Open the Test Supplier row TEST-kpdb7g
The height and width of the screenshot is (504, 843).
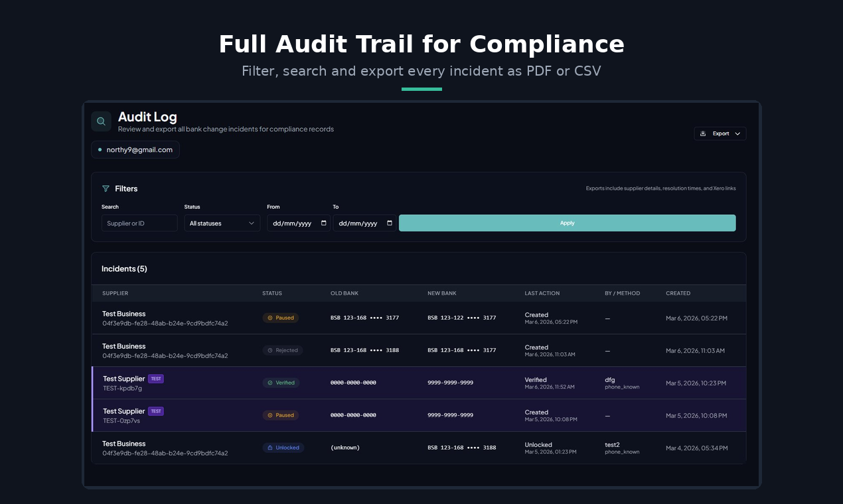[x=419, y=383]
